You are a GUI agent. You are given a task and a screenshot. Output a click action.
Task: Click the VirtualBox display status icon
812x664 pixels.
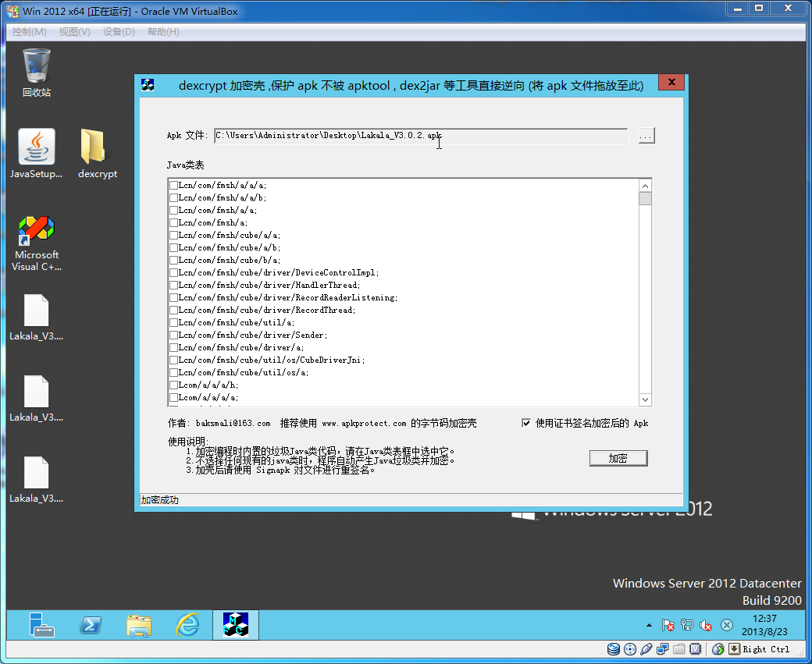pos(696,649)
